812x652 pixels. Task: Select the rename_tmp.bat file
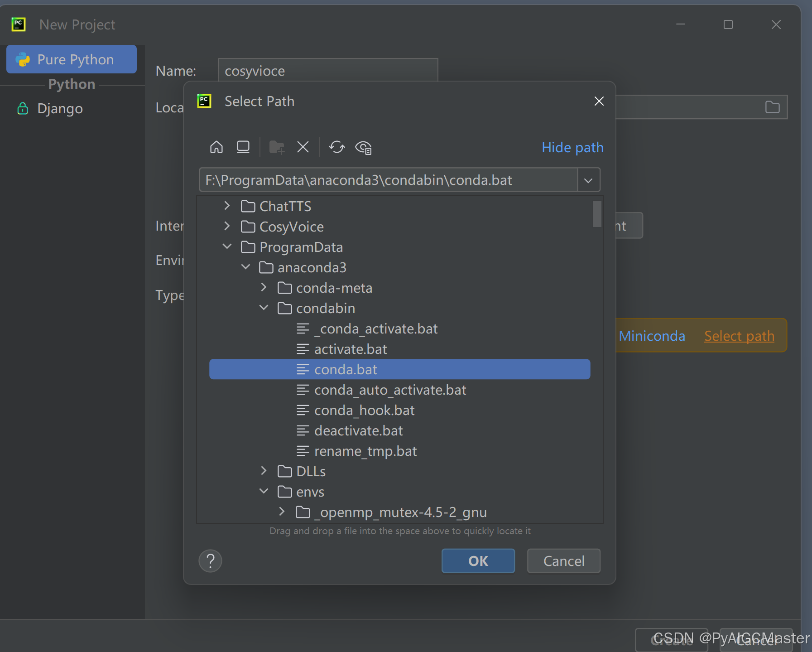pyautogui.click(x=356, y=451)
